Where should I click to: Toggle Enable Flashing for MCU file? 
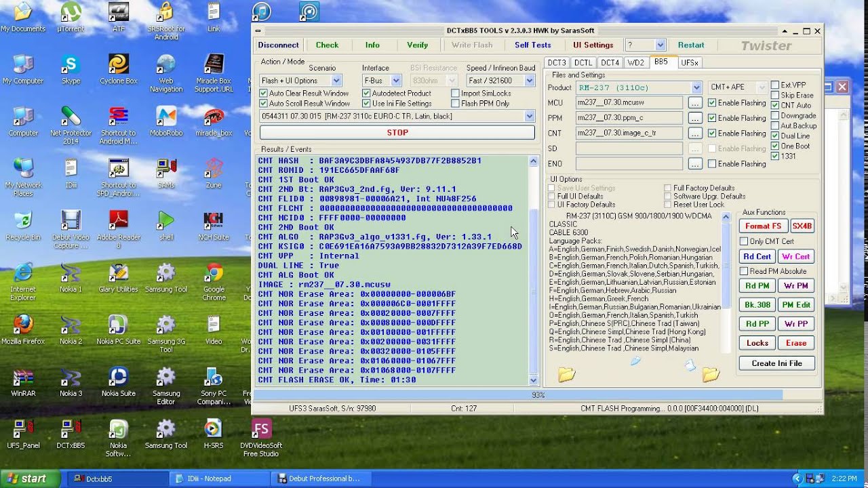click(x=712, y=103)
